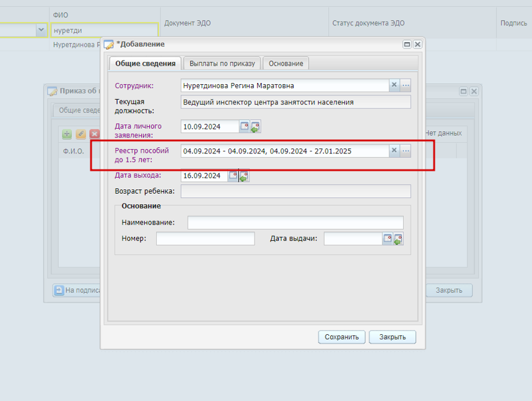The image size is (532, 401).
Task: Clear the Реестр пособий field with X
Action: point(394,150)
